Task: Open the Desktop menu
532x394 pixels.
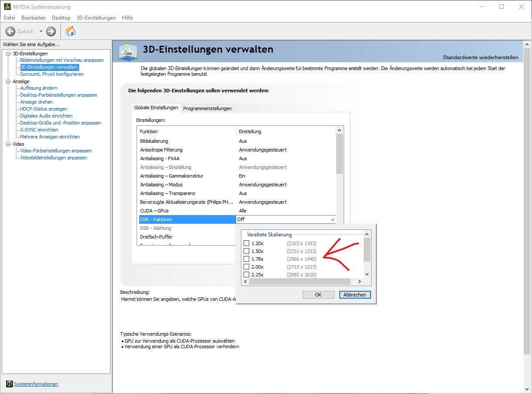Action: click(61, 18)
